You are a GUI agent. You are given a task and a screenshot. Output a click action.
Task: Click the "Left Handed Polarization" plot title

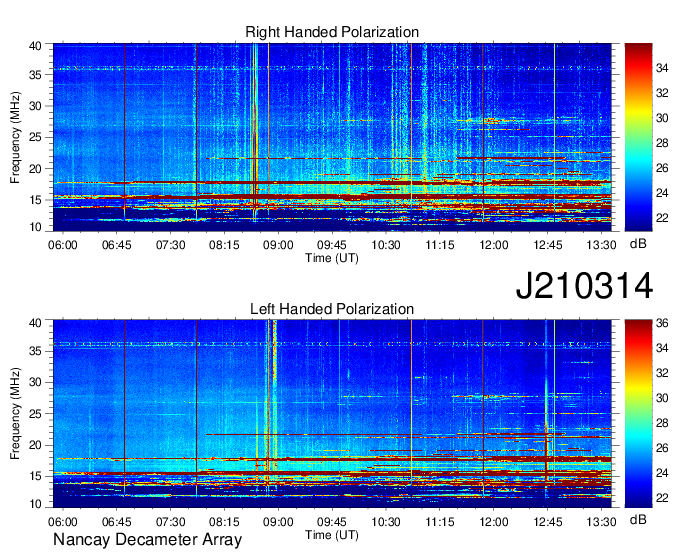332,309
